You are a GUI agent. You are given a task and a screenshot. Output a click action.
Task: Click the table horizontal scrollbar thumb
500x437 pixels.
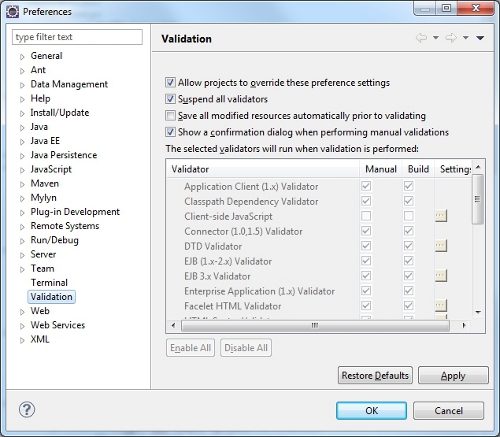click(x=315, y=325)
